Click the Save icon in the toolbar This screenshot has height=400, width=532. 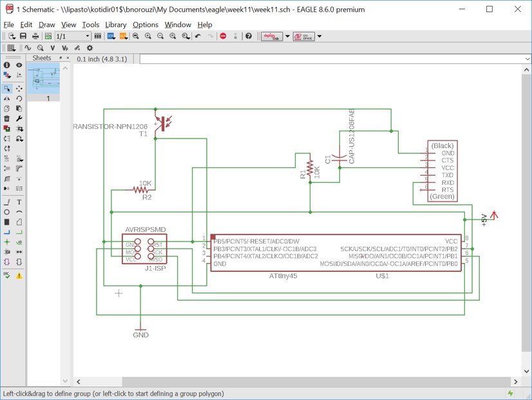(23, 36)
